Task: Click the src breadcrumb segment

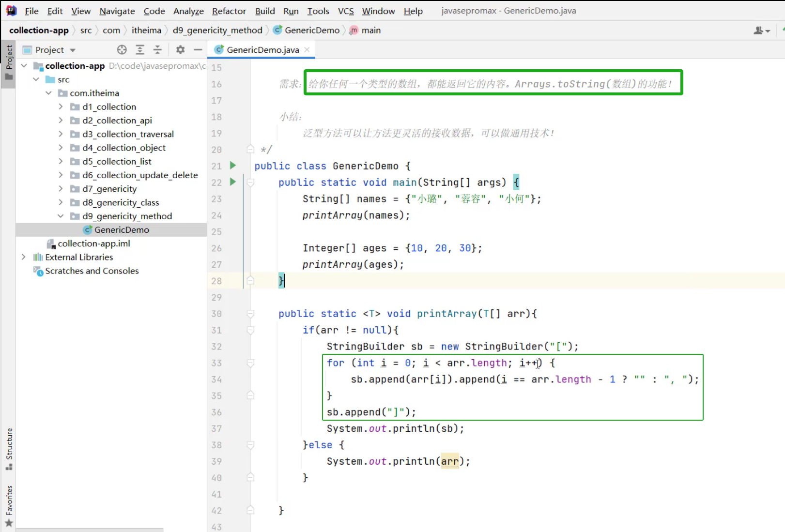Action: 86,30
